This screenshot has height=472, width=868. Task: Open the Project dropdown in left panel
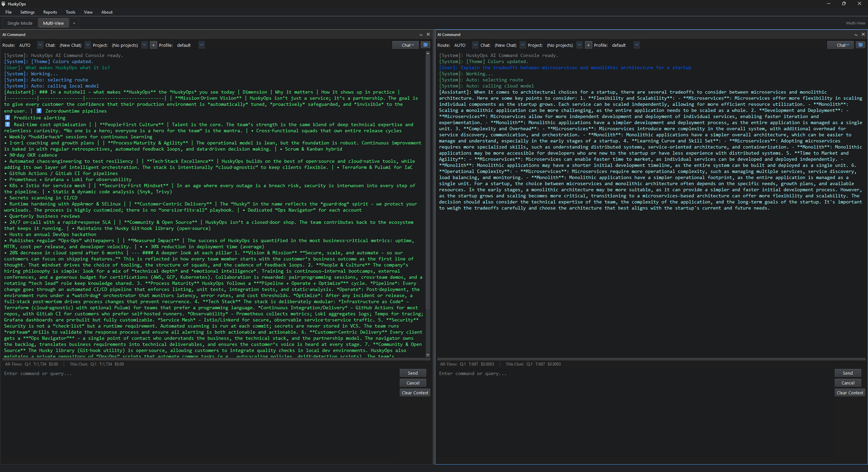pos(144,45)
